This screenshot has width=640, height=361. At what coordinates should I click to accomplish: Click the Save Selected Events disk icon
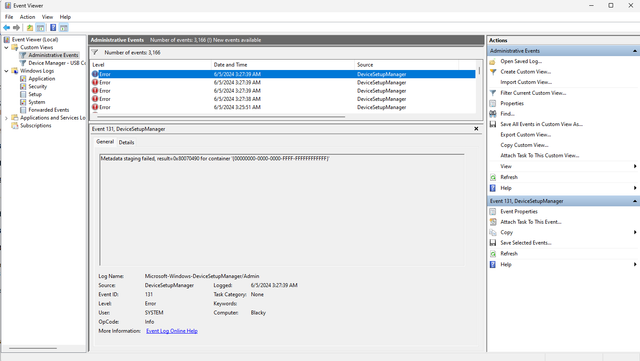click(x=493, y=243)
